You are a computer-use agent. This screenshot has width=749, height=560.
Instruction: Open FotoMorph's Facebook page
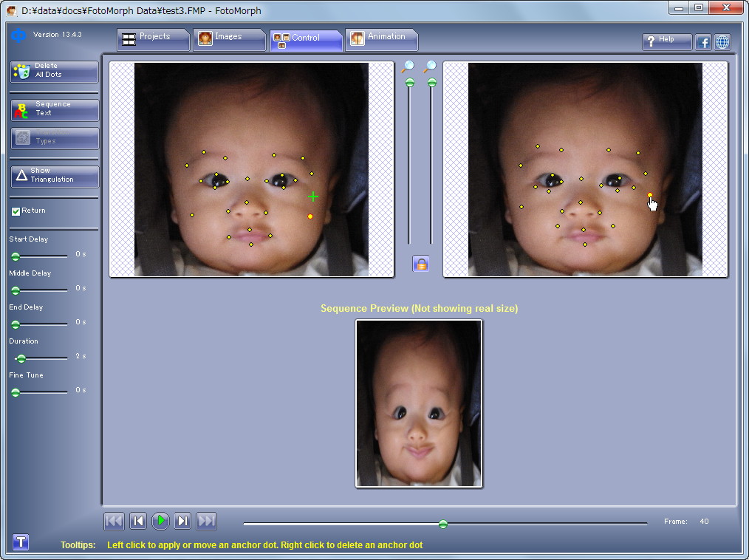coord(702,42)
